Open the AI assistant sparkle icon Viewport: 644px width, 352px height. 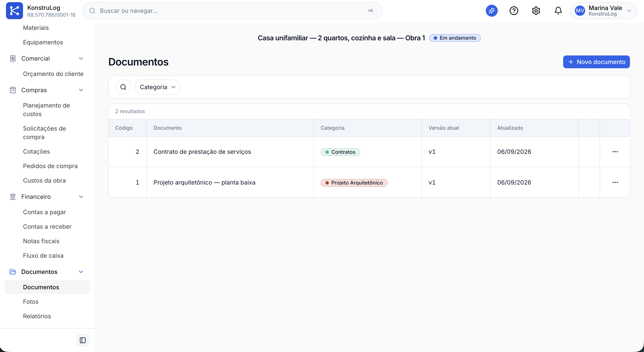click(492, 11)
